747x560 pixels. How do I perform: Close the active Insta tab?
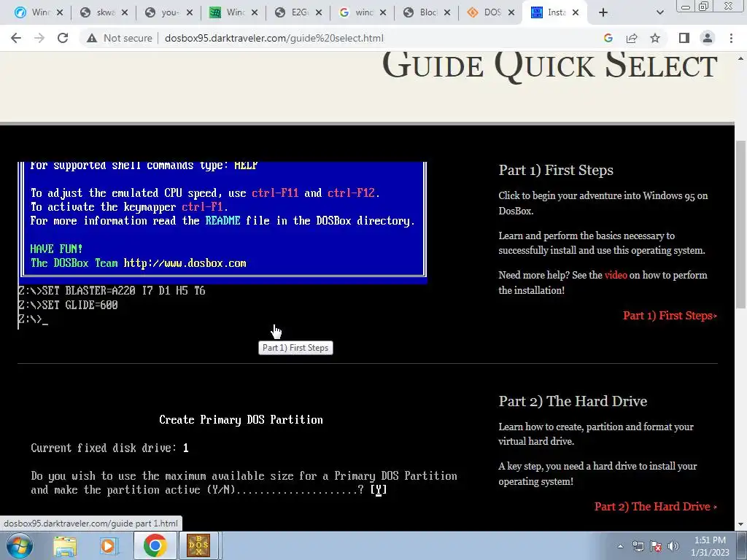tap(576, 13)
